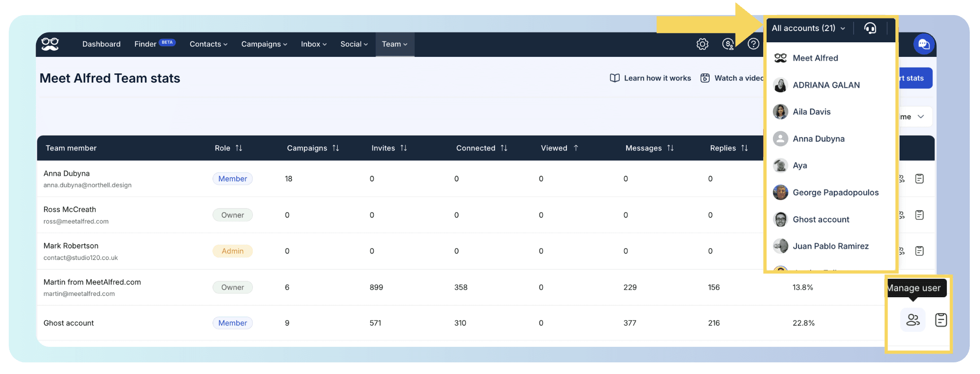The width and height of the screenshot is (980, 374).
Task: Click the headset support icon
Action: 870,28
